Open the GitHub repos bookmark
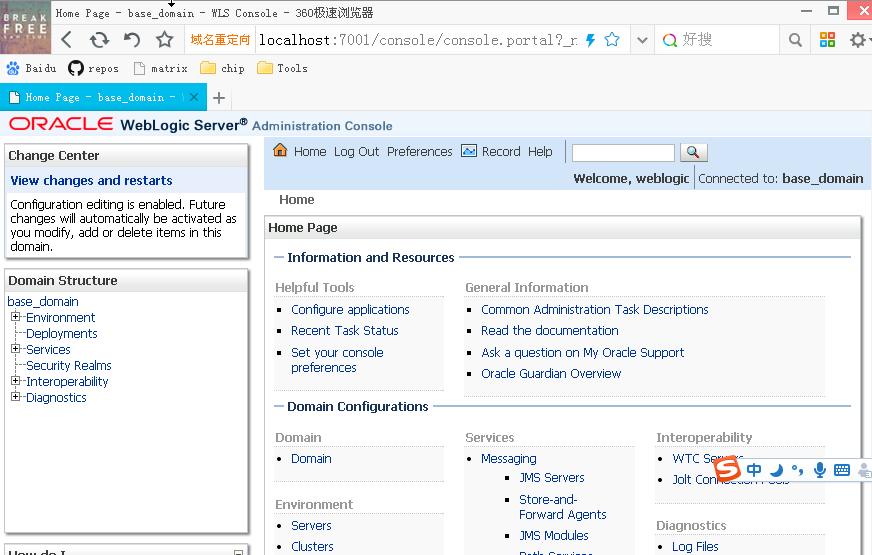The image size is (872, 555). [x=93, y=68]
